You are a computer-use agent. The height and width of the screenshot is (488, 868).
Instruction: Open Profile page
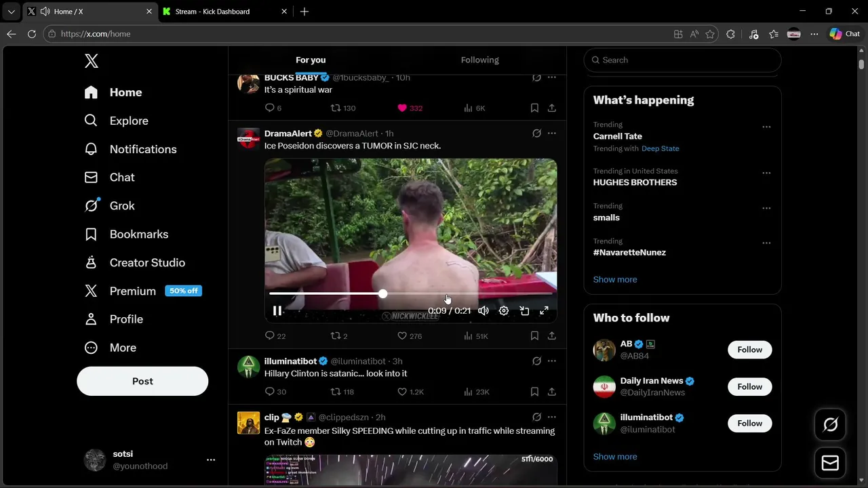point(113,319)
